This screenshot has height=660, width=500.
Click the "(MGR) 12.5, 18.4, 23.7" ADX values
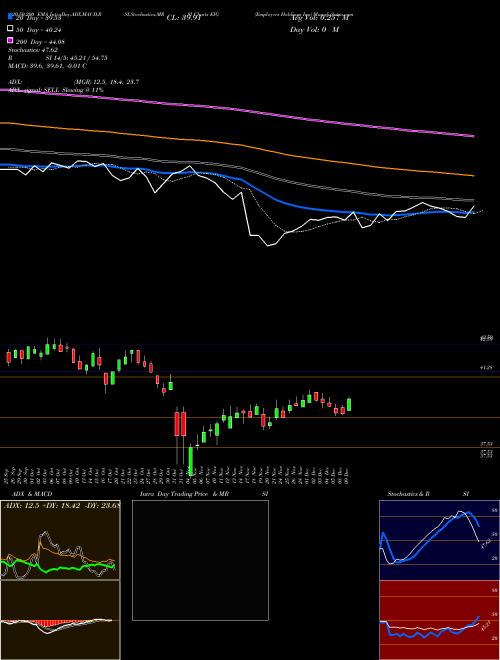pyautogui.click(x=106, y=82)
